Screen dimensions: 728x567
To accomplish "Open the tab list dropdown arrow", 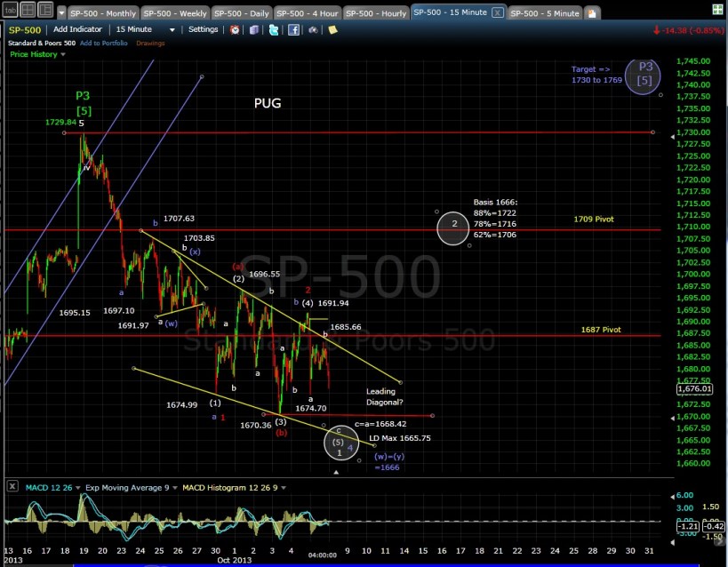I will 61,13.
